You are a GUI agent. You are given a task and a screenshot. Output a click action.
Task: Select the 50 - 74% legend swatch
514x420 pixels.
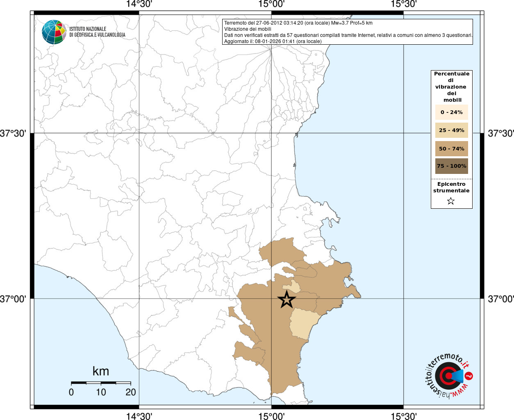click(x=451, y=149)
